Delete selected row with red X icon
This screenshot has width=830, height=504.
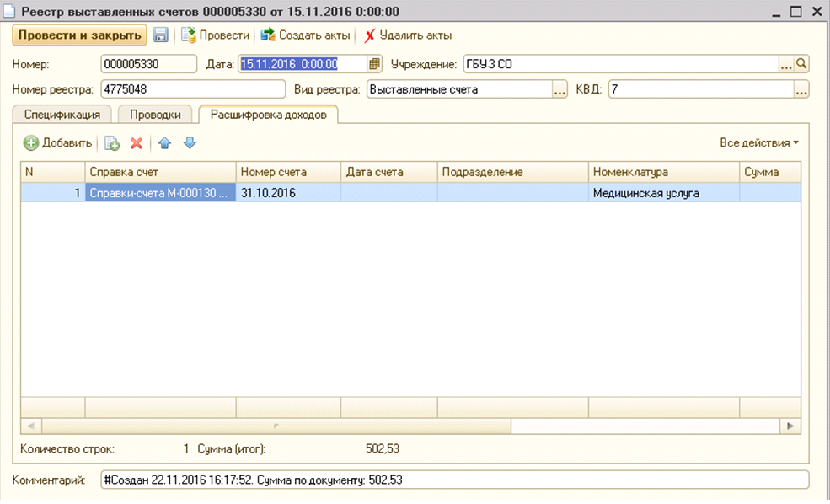(136, 143)
